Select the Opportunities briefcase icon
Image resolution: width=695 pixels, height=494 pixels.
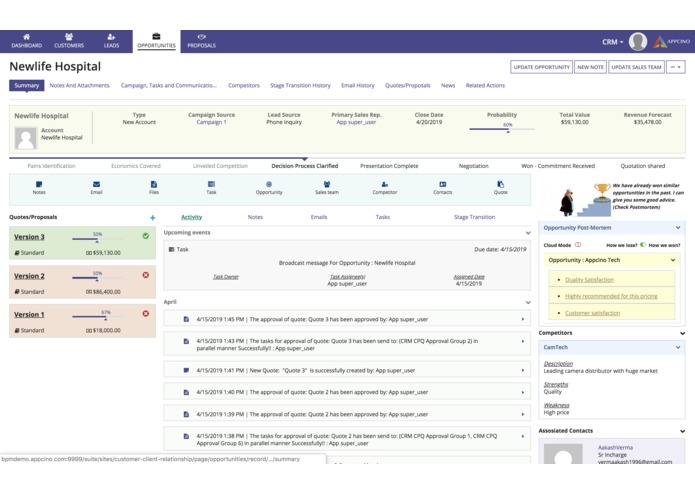tap(156, 36)
